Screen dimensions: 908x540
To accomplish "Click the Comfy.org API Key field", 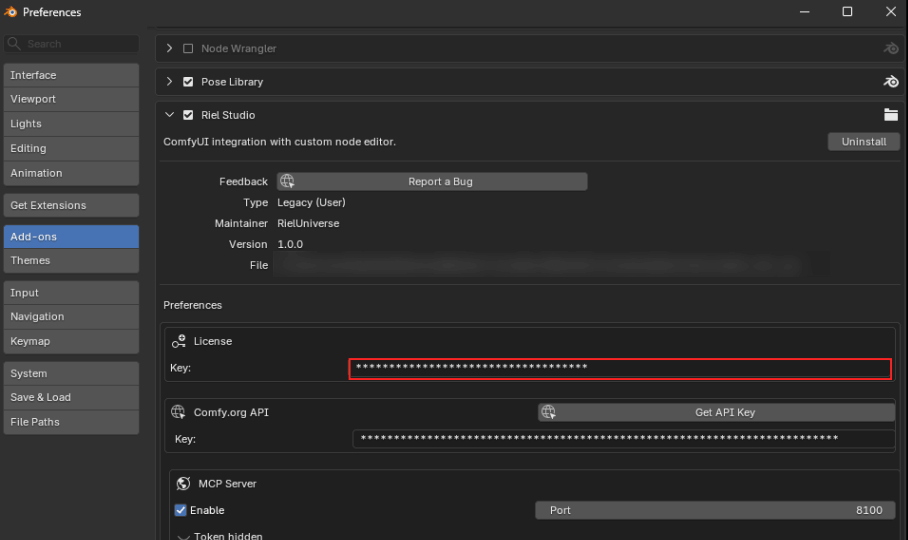I will point(624,439).
